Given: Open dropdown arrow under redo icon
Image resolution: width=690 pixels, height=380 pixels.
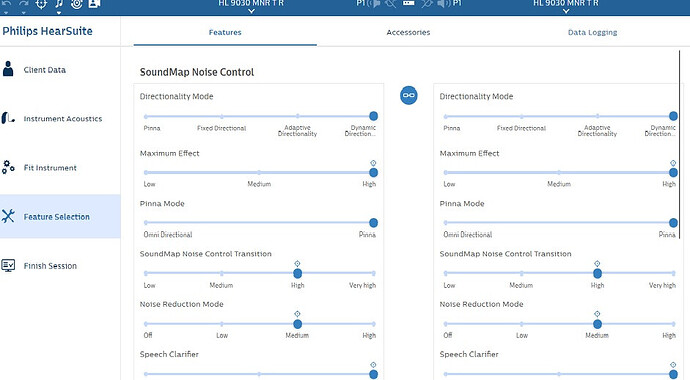Looking at the screenshot, I should 24,12.
